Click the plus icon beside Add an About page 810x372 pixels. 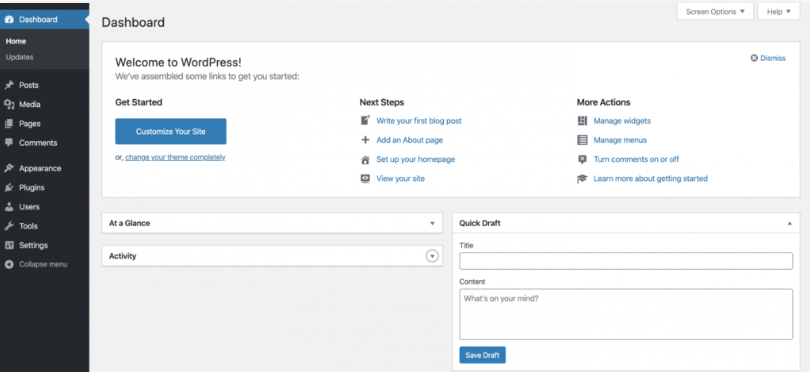point(365,140)
